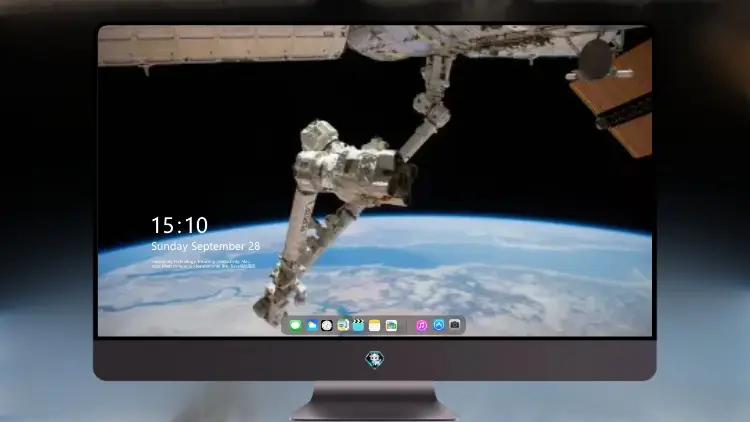This screenshot has width=750, height=422.
Task: Click the "Sunday September 28" date text
Action: (206, 246)
